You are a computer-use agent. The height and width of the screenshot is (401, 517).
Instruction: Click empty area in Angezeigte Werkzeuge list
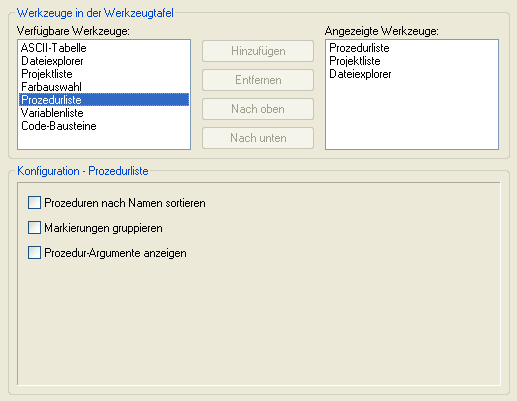pyautogui.click(x=412, y=115)
